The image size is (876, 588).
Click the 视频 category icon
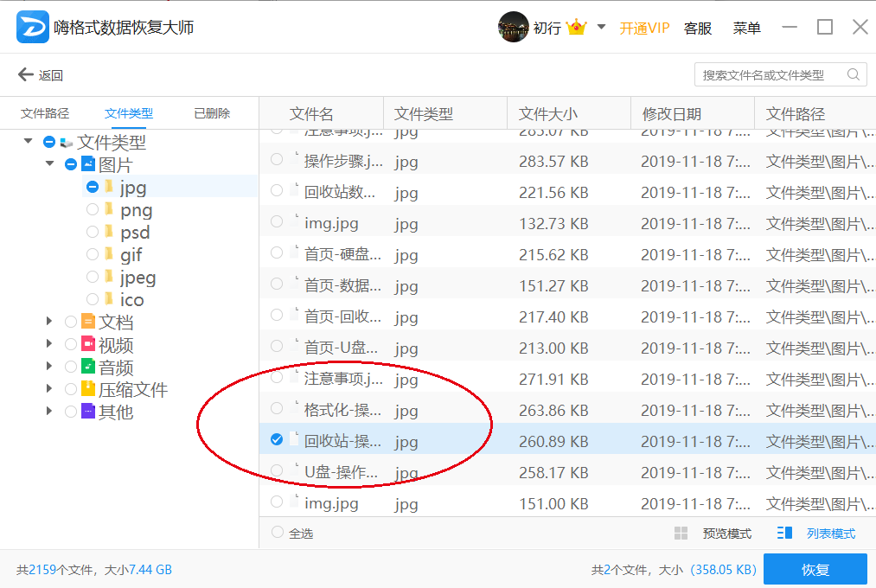(x=88, y=343)
